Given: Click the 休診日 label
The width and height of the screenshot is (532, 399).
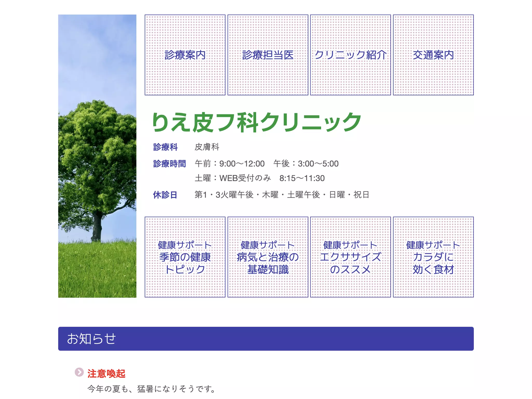Looking at the screenshot, I should [x=165, y=195].
